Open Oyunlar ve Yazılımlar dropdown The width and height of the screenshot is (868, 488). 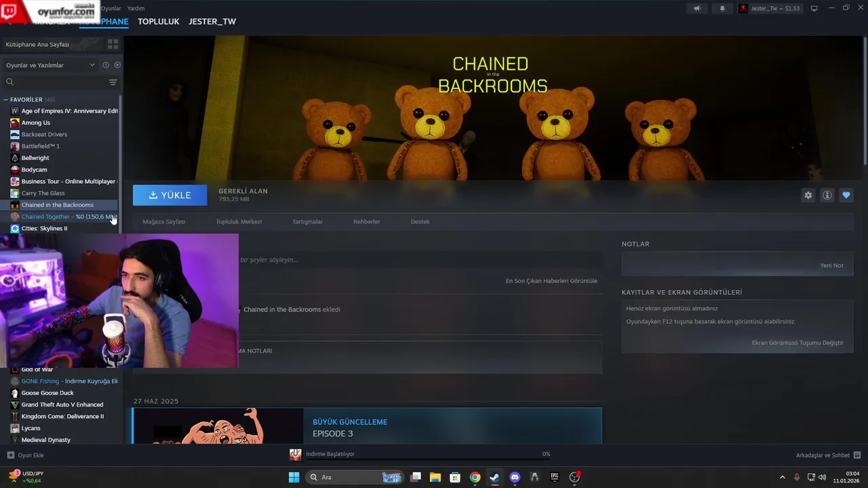tap(51, 65)
